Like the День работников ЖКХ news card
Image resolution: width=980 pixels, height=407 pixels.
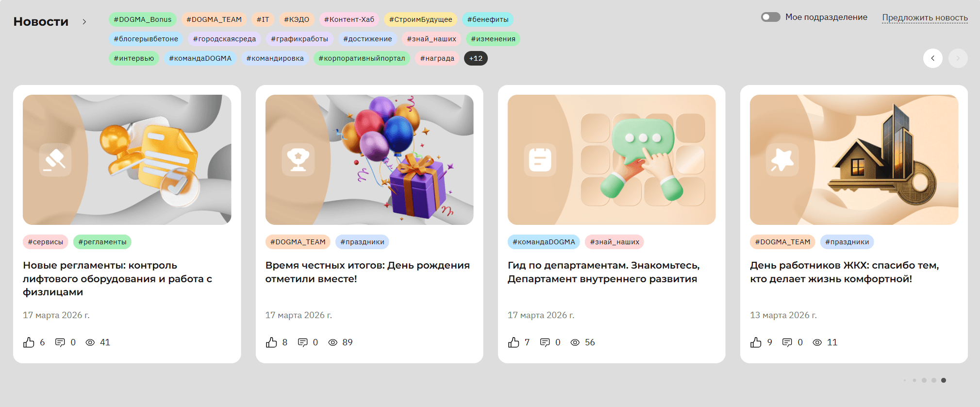(x=756, y=342)
